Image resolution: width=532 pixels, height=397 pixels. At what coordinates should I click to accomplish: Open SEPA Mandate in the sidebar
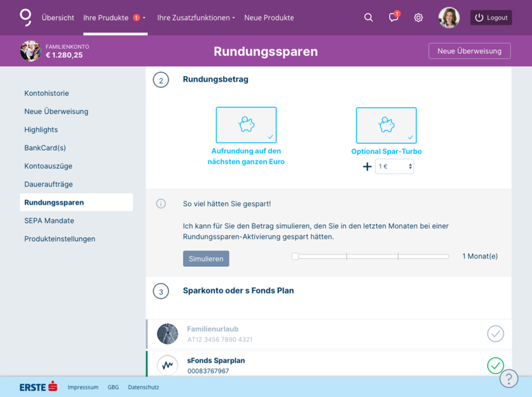tap(49, 221)
